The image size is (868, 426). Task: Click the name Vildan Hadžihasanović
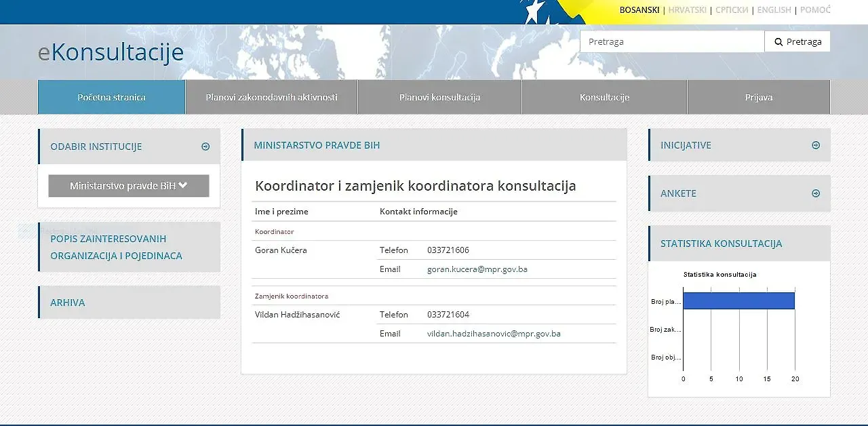298,315
